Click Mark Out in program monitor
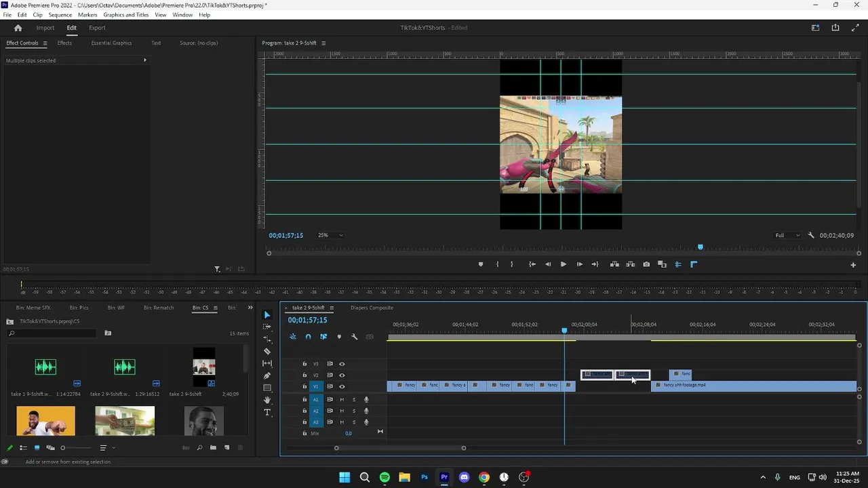 pyautogui.click(x=512, y=264)
